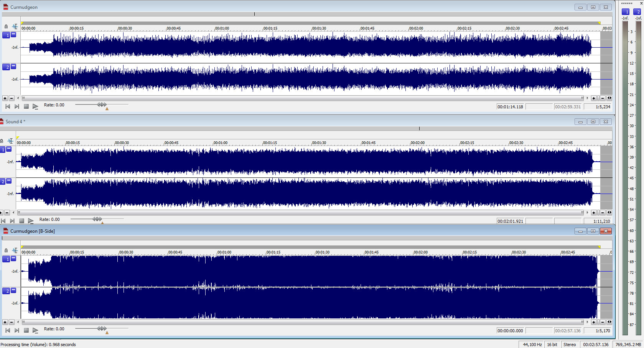644x348 pixels.
Task: Go to end in Curmudgeon [B-Side] window
Action: coord(17,330)
